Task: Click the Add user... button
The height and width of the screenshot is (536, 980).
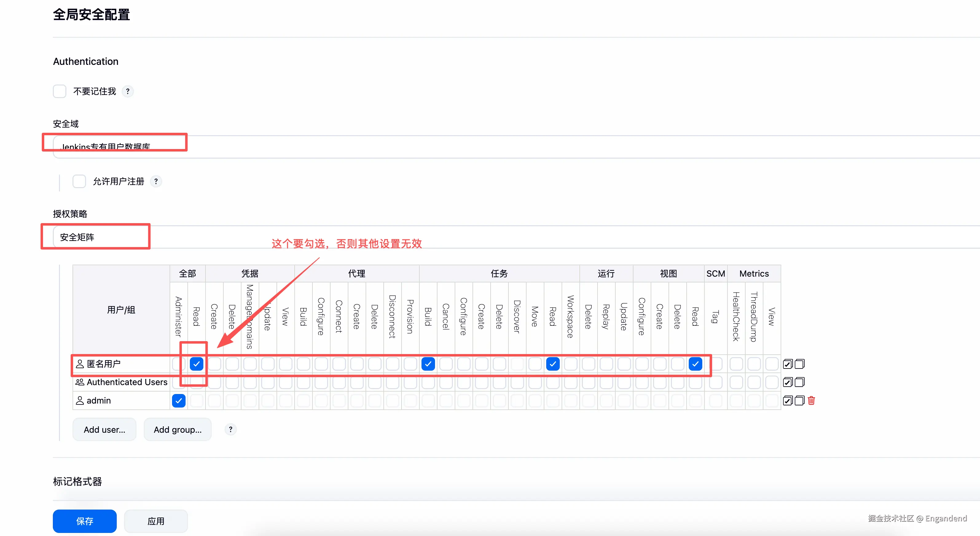Action: [104, 429]
